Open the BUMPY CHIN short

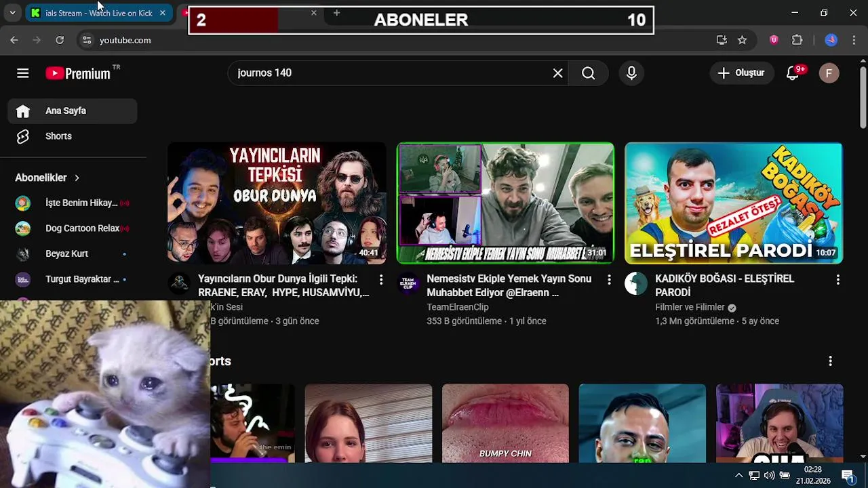tap(505, 423)
